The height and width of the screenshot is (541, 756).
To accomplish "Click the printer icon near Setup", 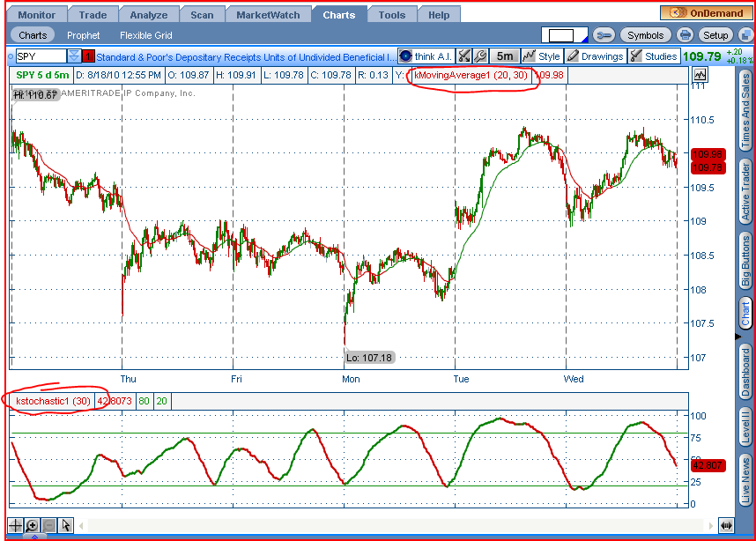I will click(686, 35).
